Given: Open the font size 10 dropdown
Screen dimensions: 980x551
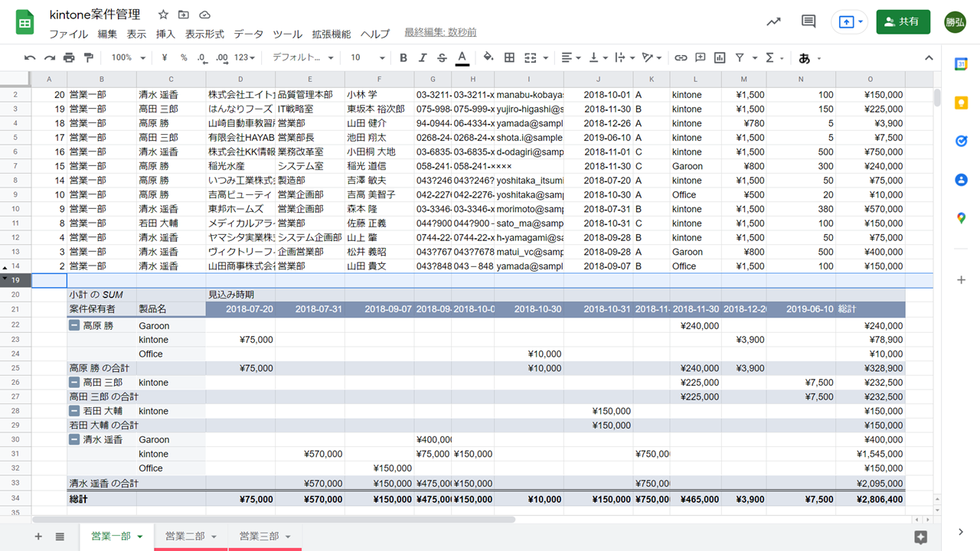Looking at the screenshot, I should (367, 57).
